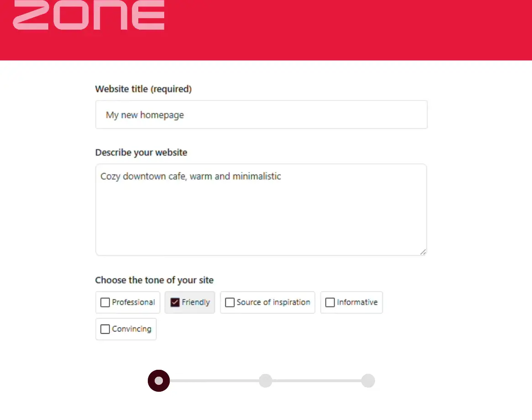
Task: Click progress line between first and second steps
Action: (214, 381)
